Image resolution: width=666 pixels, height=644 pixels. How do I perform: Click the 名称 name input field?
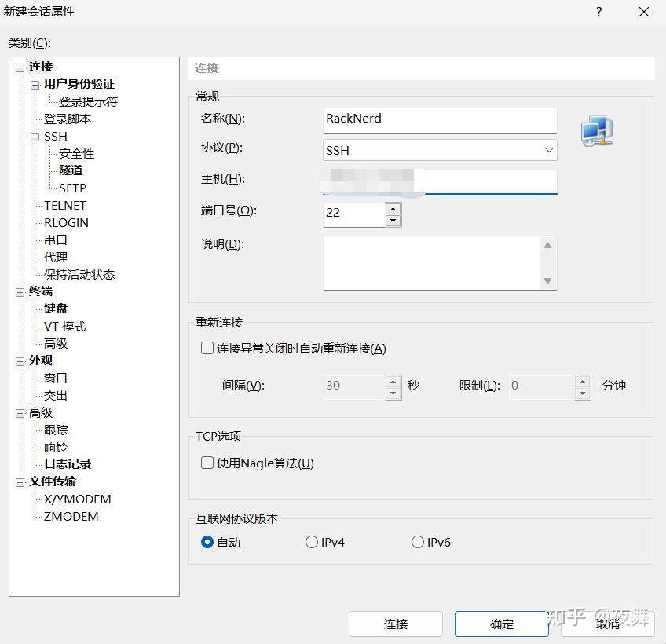[440, 120]
